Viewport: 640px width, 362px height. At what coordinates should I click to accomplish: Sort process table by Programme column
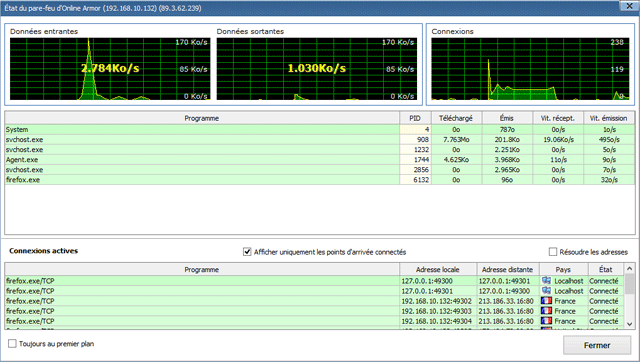(202, 118)
